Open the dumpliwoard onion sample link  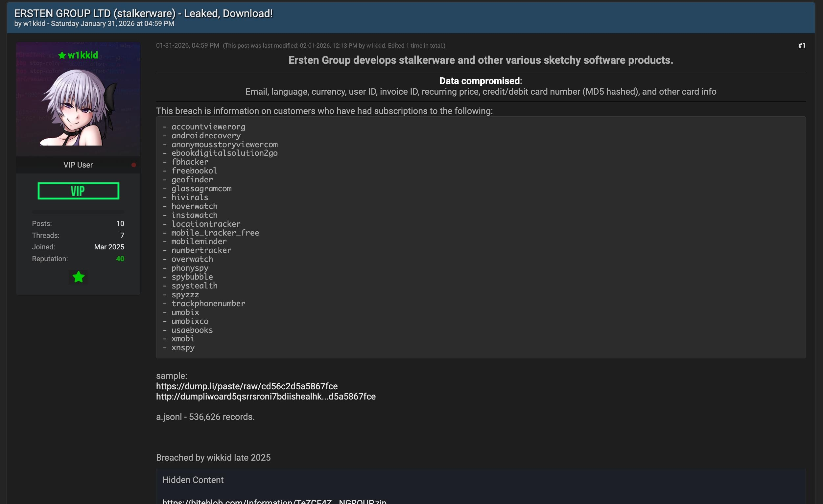pos(266,397)
